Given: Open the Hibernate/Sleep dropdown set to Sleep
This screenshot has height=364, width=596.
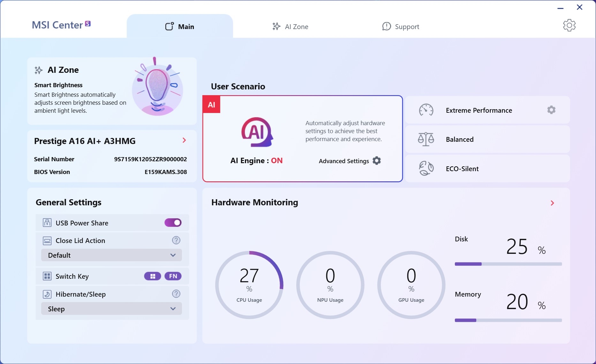Looking at the screenshot, I should click(x=112, y=309).
